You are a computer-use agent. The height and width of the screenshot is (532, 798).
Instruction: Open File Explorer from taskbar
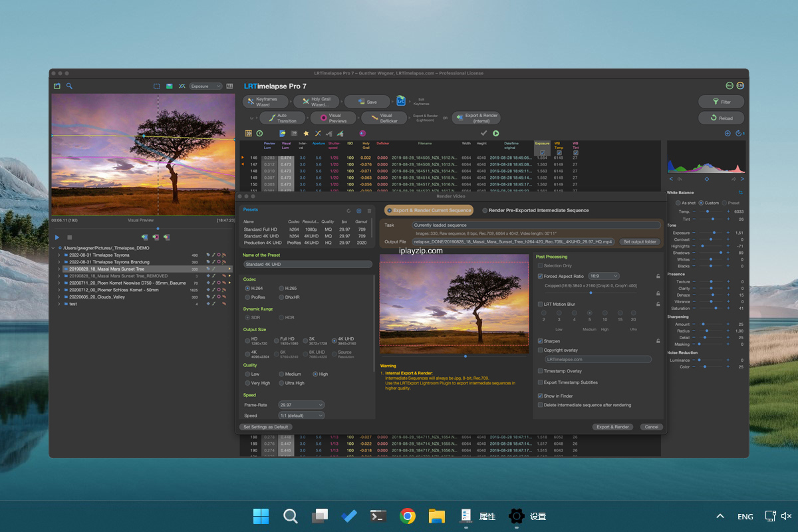click(436, 516)
